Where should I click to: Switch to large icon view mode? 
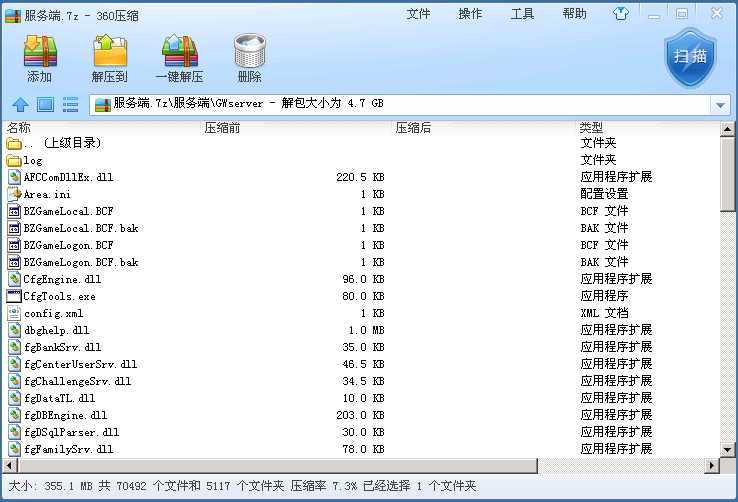point(45,104)
